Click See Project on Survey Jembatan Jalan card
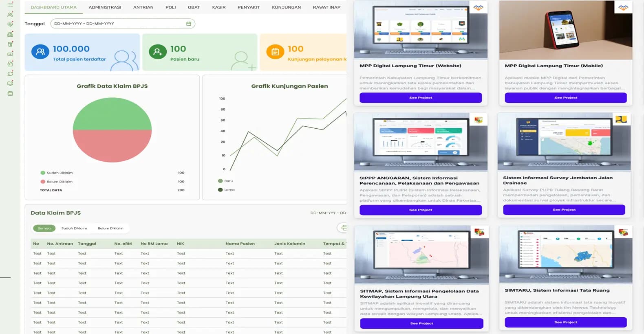 (x=564, y=210)
